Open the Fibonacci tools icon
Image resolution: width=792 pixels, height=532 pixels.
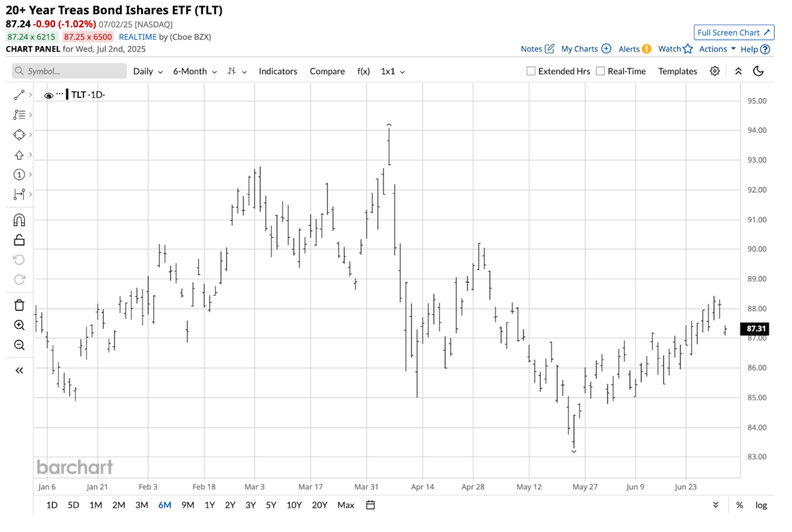click(19, 115)
